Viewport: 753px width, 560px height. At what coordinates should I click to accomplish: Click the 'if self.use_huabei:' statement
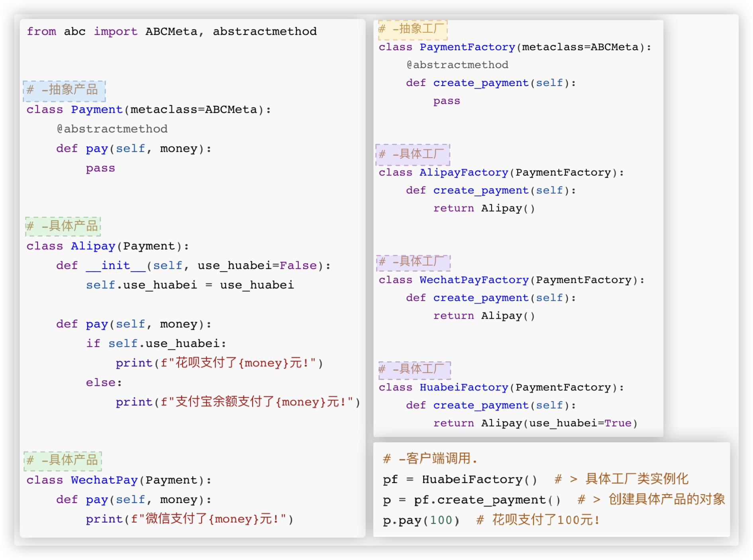(x=156, y=344)
